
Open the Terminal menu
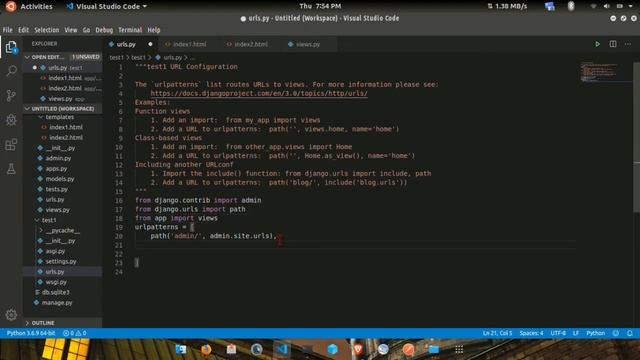tap(130, 30)
